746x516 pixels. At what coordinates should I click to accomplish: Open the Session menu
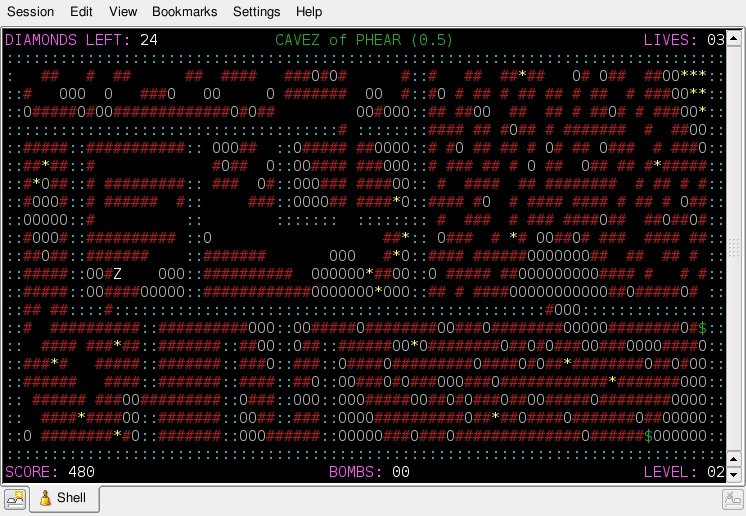[x=30, y=12]
